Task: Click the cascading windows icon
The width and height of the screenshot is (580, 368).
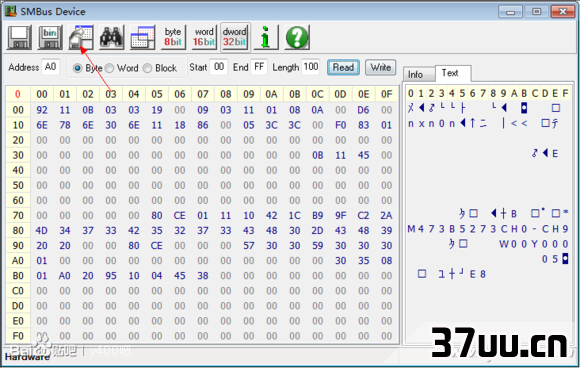Action: pyautogui.click(x=142, y=37)
